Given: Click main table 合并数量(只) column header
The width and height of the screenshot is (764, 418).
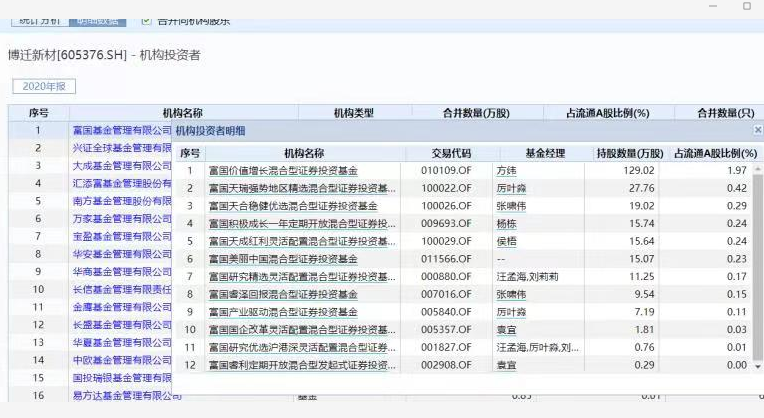Looking at the screenshot, I should [726, 113].
